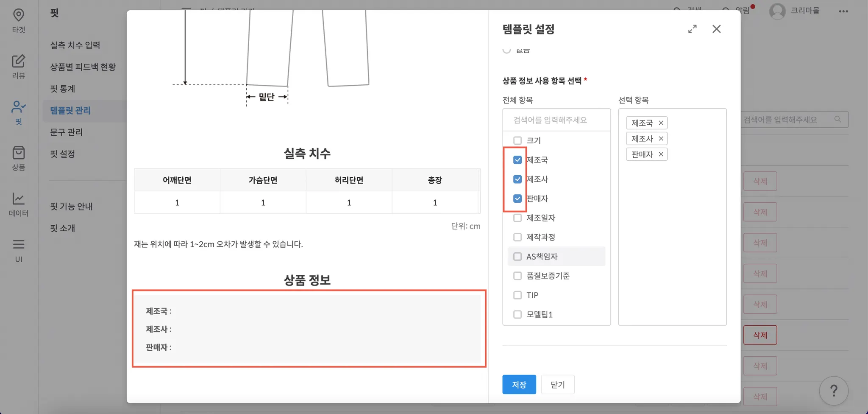Screen dimensions: 868x414
Task: Open the UI menu icon in sidebar
Action: pyautogui.click(x=19, y=249)
